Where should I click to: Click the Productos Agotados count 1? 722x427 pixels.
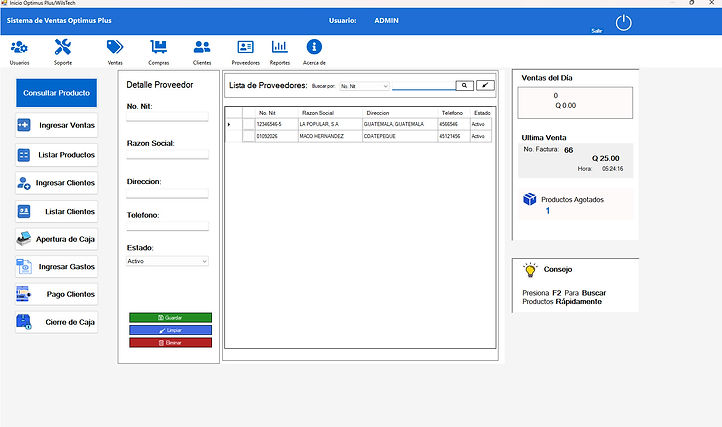547,211
